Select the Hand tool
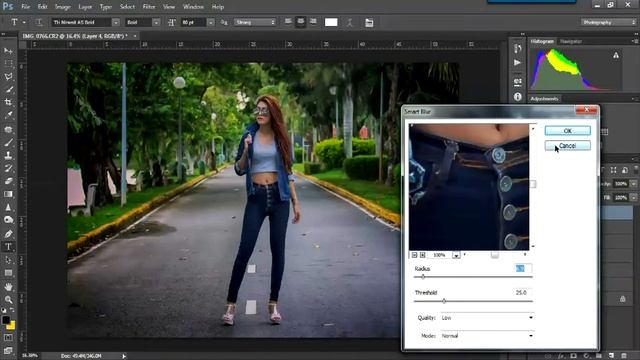The width and height of the screenshot is (640, 360). tap(8, 287)
